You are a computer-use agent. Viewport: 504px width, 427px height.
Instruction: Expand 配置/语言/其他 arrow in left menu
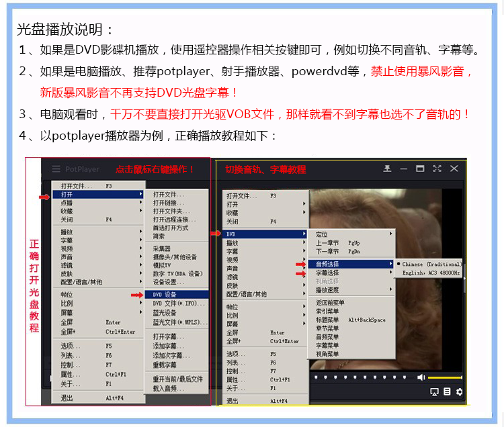[x=140, y=281]
